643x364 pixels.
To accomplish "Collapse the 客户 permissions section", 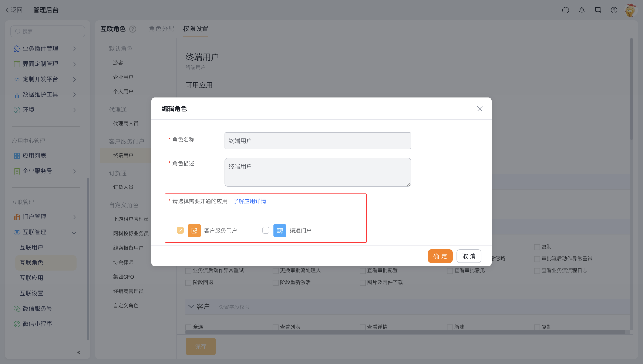I will 191,306.
